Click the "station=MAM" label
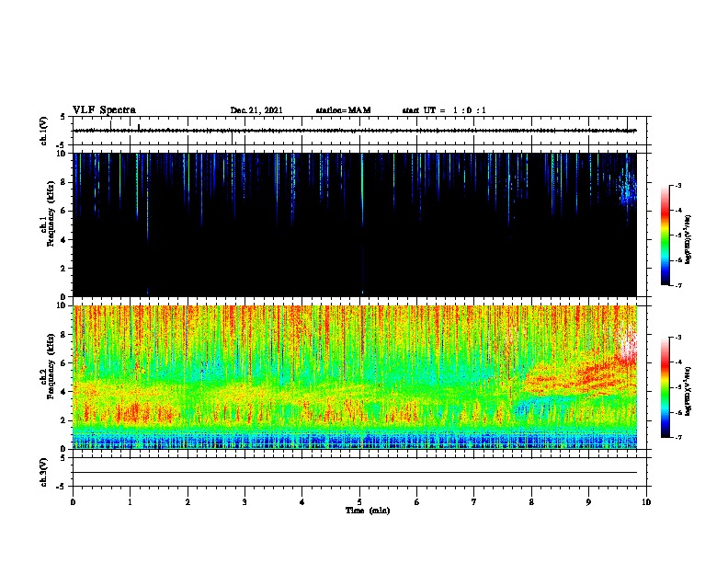The image size is (728, 563). click(x=343, y=110)
